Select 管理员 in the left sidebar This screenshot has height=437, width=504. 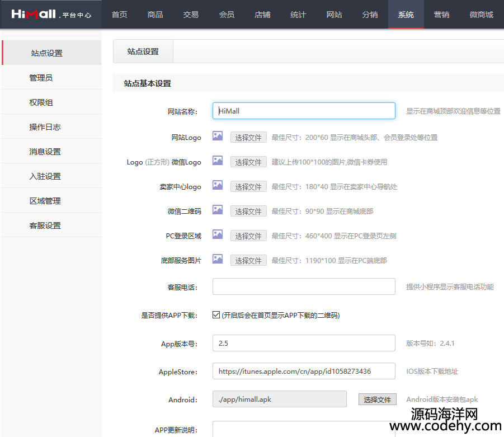pos(41,78)
